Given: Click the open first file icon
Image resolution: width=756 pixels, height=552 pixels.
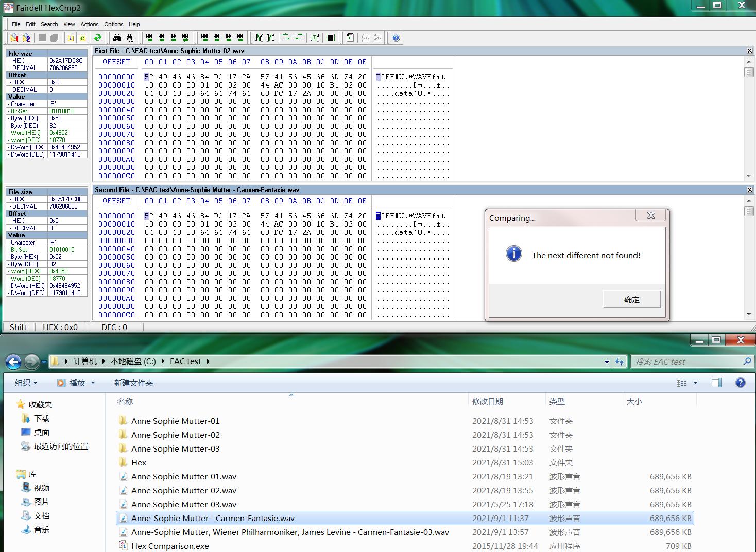Looking at the screenshot, I should pos(14,38).
